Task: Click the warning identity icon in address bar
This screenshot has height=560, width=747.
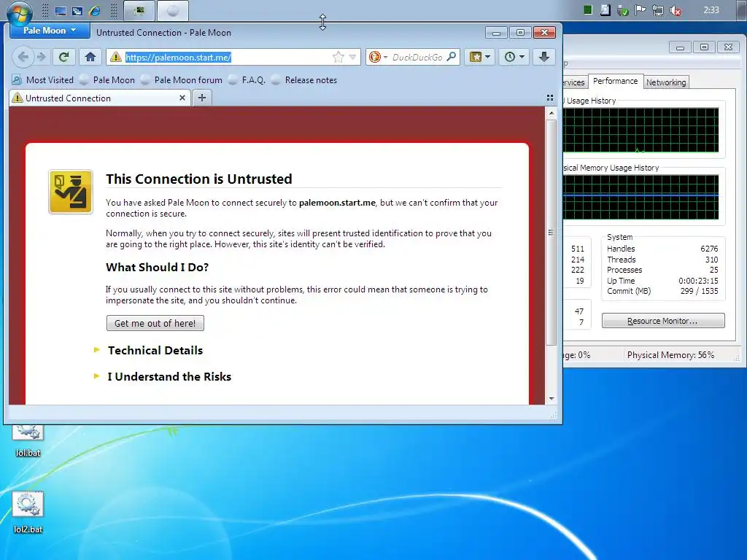Action: coord(115,57)
